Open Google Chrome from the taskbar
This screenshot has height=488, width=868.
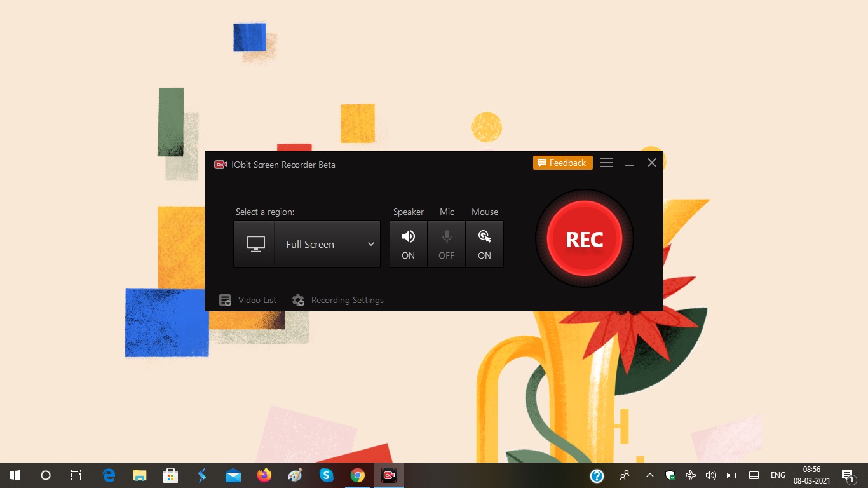(x=358, y=475)
